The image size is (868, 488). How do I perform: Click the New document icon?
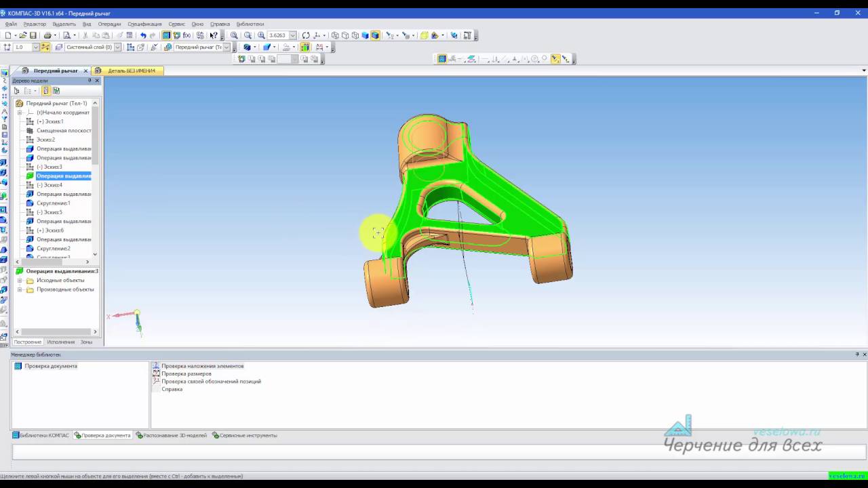[7, 35]
